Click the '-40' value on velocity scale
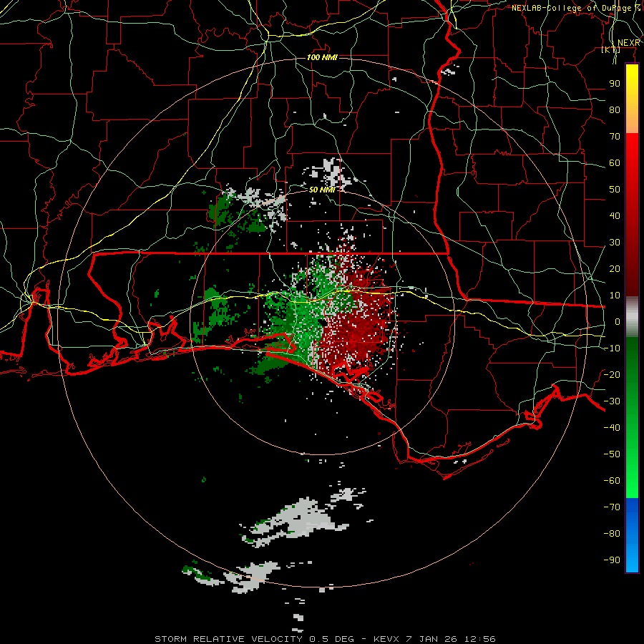This screenshot has width=644, height=644. point(612,428)
